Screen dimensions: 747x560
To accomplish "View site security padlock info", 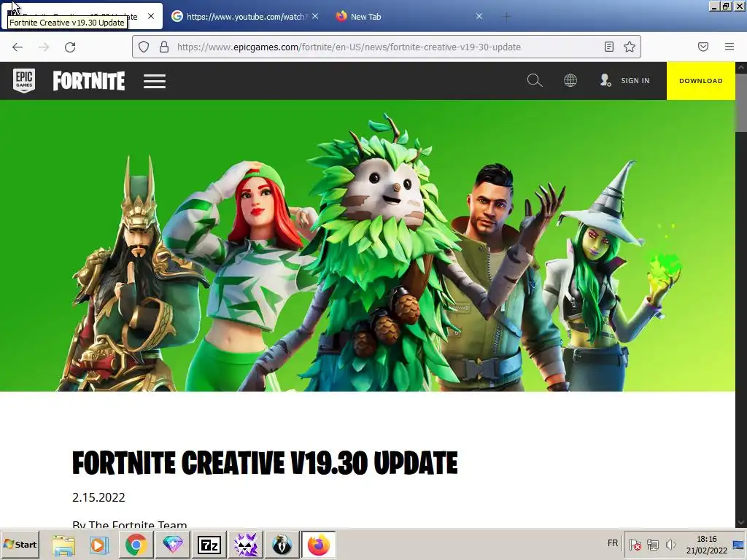I will tap(164, 47).
